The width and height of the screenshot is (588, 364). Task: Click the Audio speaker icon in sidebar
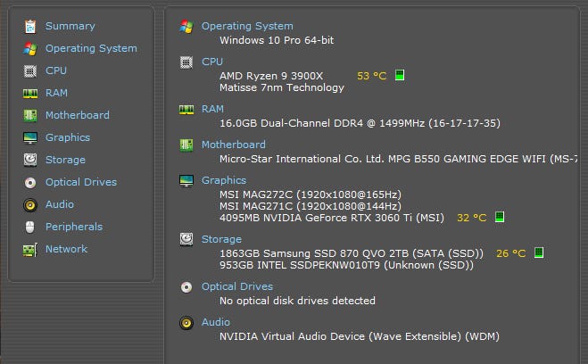30,204
